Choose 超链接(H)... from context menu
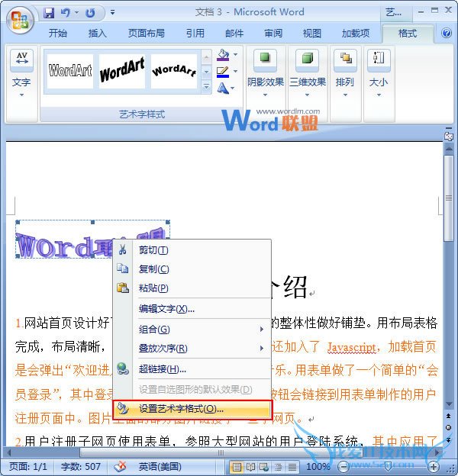This screenshot has height=476, width=458. tap(192, 369)
